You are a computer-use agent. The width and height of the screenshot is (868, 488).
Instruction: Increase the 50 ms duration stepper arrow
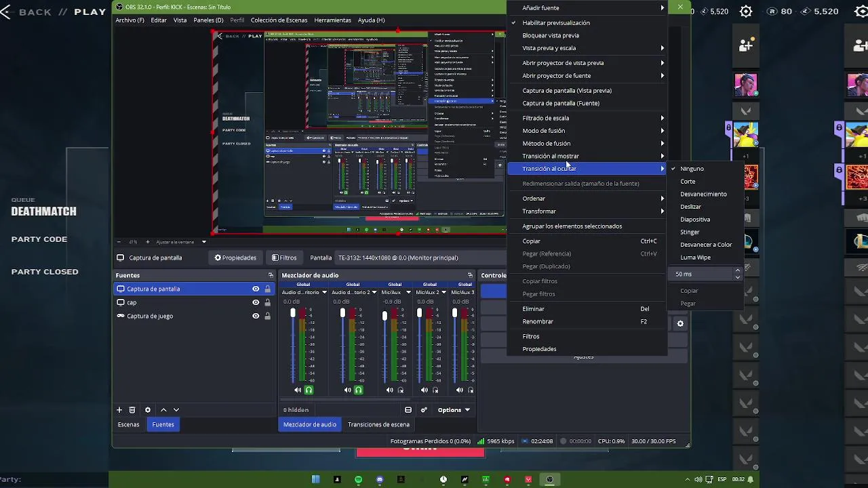click(738, 271)
